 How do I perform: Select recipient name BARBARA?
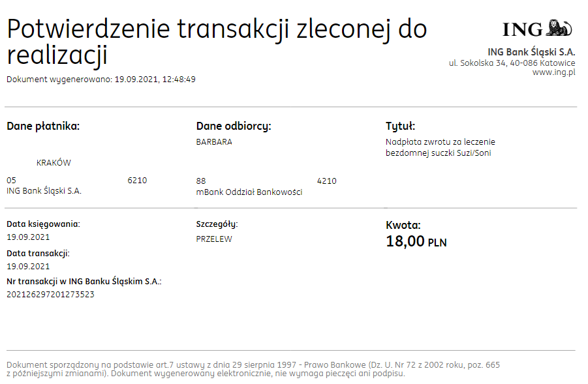tap(214, 142)
